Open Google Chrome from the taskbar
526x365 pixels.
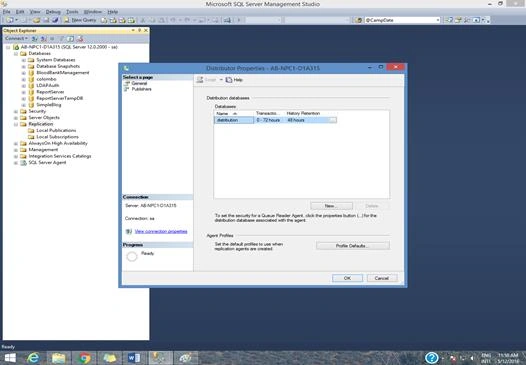pyautogui.click(x=84, y=358)
